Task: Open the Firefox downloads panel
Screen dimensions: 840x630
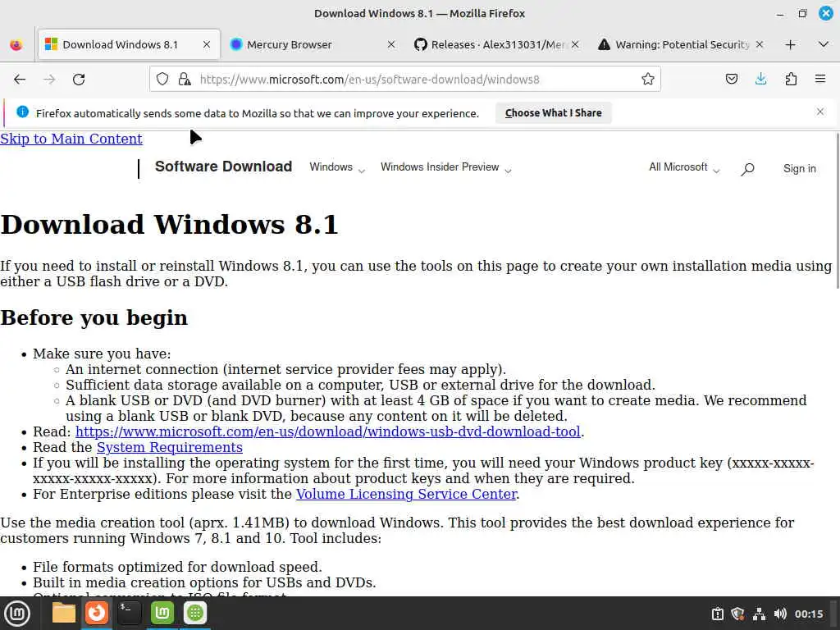Action: tap(760, 80)
